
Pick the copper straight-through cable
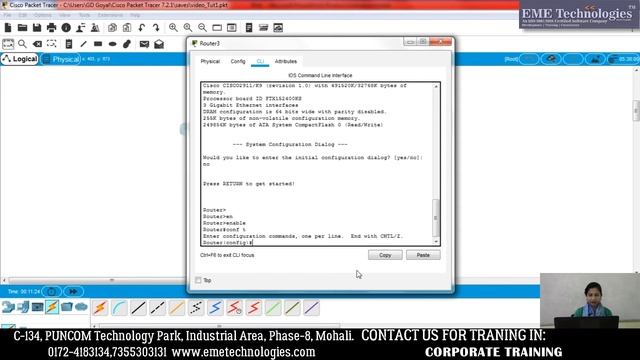(138, 308)
